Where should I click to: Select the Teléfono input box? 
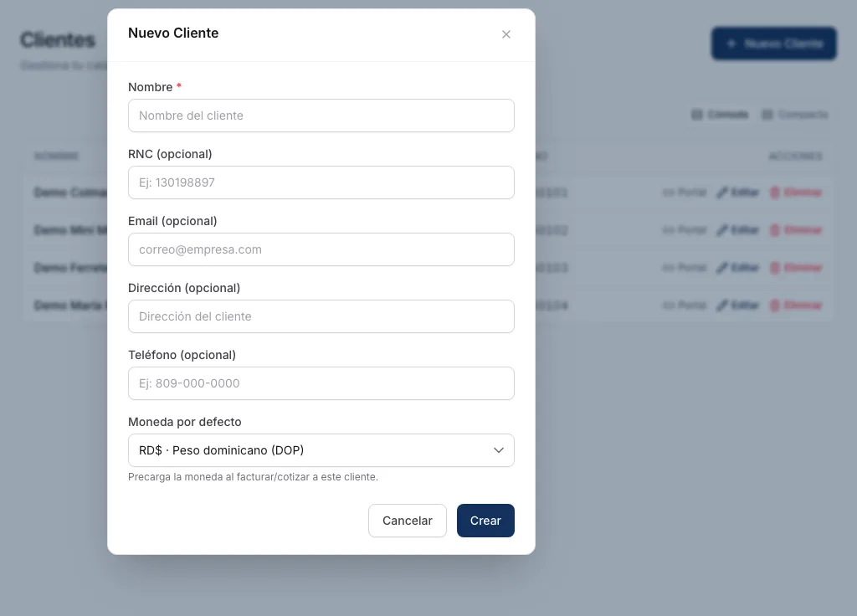click(x=321, y=383)
